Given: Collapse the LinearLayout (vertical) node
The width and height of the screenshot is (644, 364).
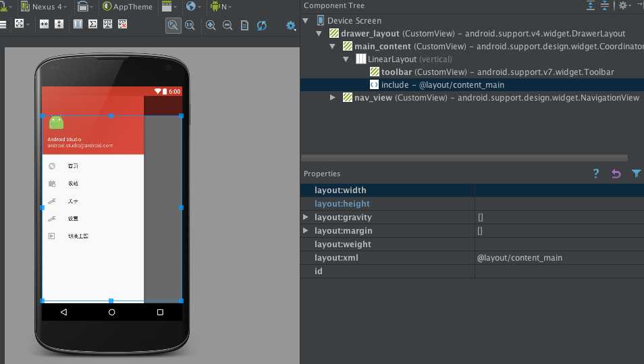Looking at the screenshot, I should click(346, 59).
